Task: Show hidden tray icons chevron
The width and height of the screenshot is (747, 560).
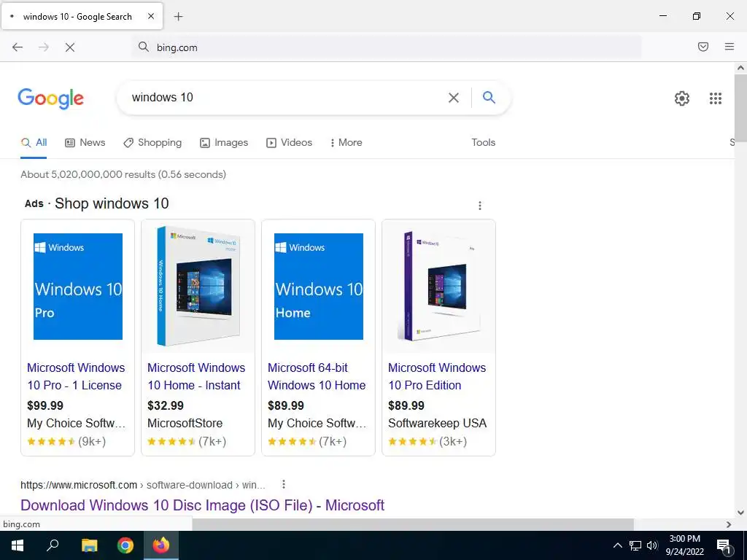Action: [617, 545]
